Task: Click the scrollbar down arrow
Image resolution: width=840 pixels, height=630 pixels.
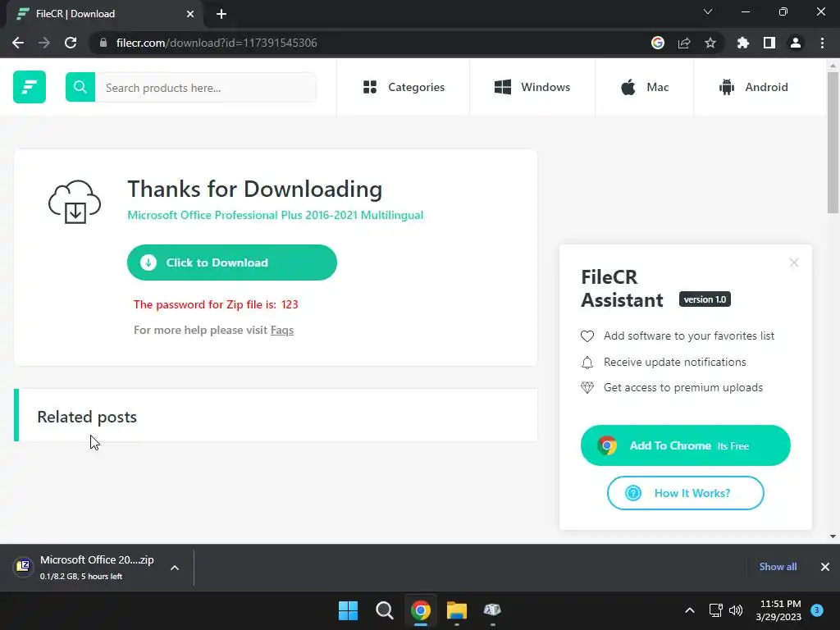Action: click(x=833, y=536)
